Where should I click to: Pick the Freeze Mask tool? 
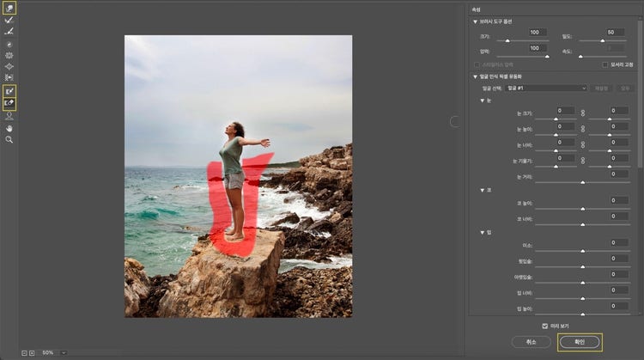click(x=9, y=90)
